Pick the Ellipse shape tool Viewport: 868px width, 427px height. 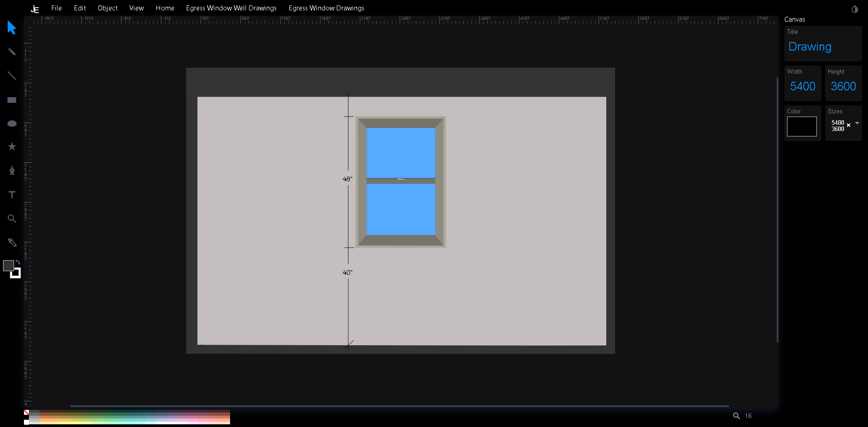click(12, 123)
